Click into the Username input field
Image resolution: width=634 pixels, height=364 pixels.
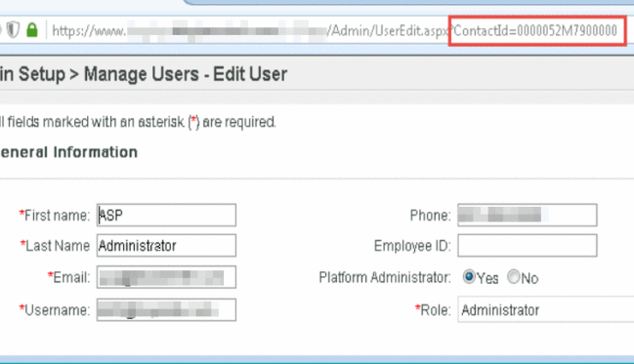(166, 310)
